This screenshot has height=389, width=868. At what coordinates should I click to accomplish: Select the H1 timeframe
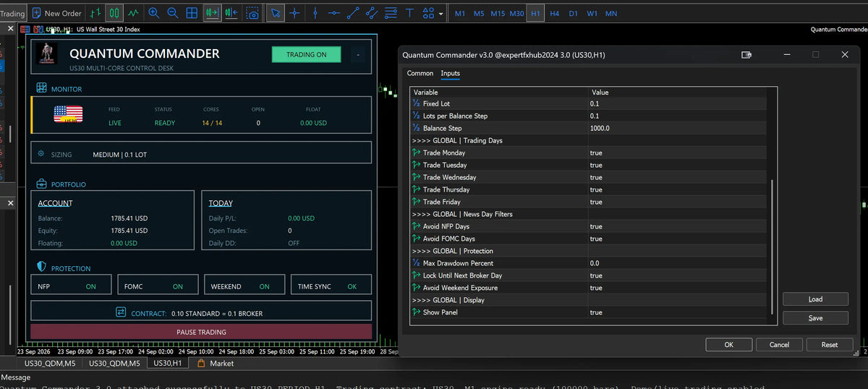pyautogui.click(x=535, y=13)
